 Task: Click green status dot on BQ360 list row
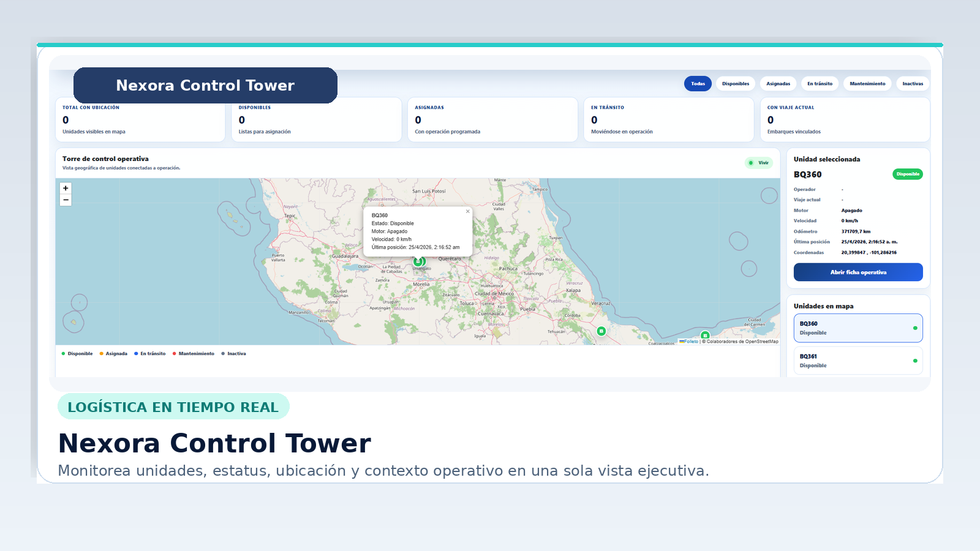pos(915,328)
